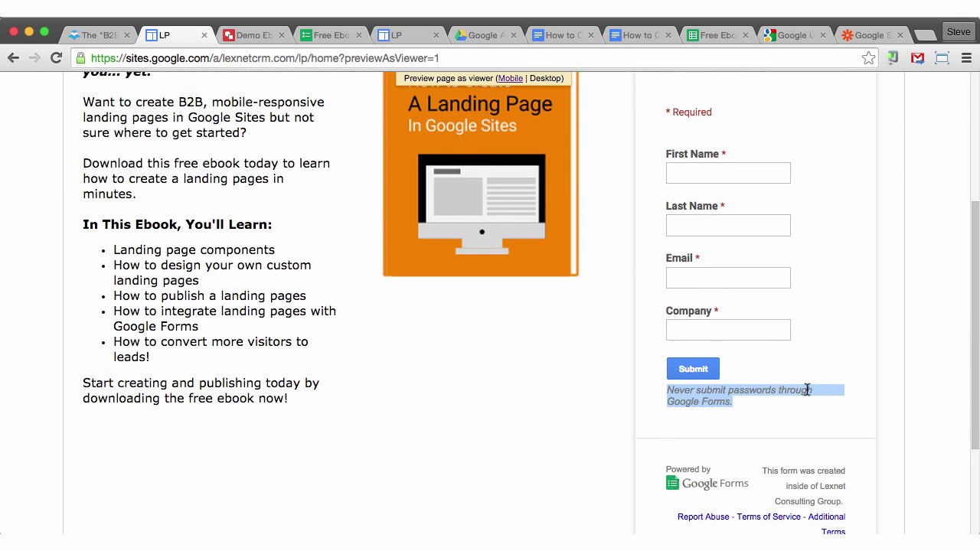
Task: Open the Terms of Service link
Action: pyautogui.click(x=769, y=517)
